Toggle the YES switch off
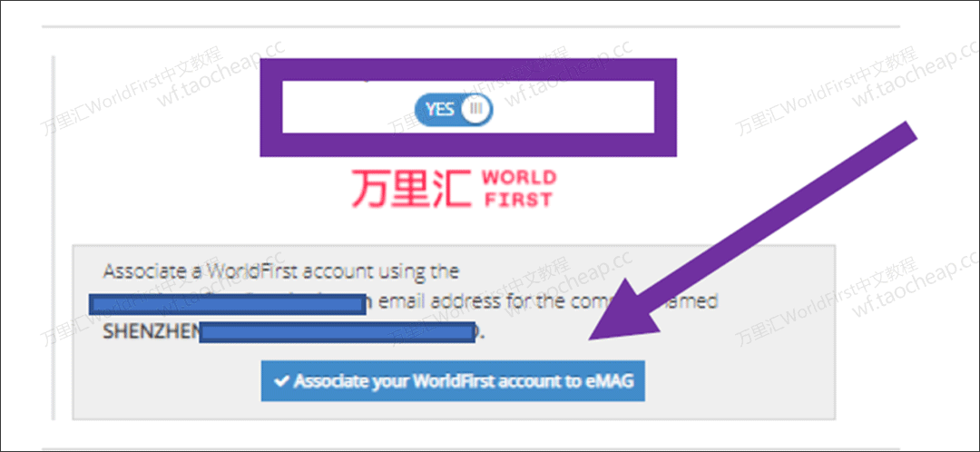This screenshot has height=452, width=980. click(x=453, y=109)
